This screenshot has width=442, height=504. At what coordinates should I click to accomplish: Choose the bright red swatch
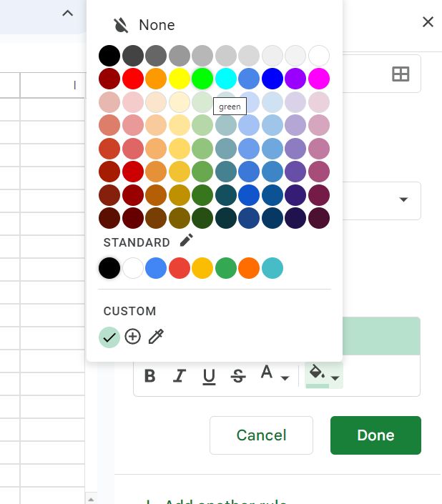pos(133,79)
